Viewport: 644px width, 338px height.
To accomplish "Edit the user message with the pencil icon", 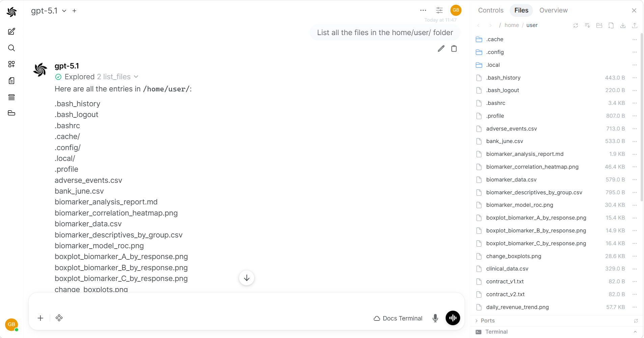I will 441,49.
